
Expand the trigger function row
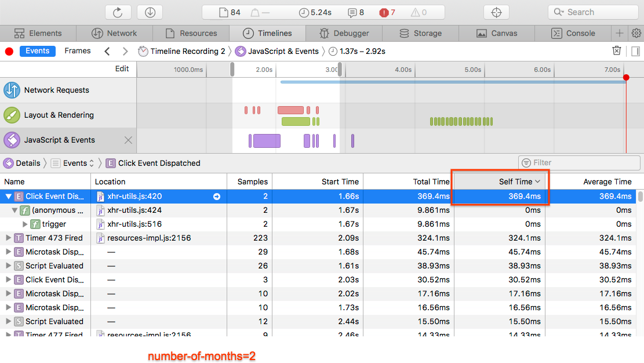coord(25,224)
